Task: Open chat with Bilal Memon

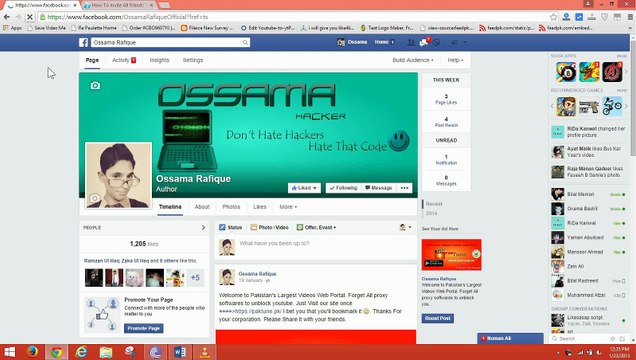Action: (x=588, y=194)
